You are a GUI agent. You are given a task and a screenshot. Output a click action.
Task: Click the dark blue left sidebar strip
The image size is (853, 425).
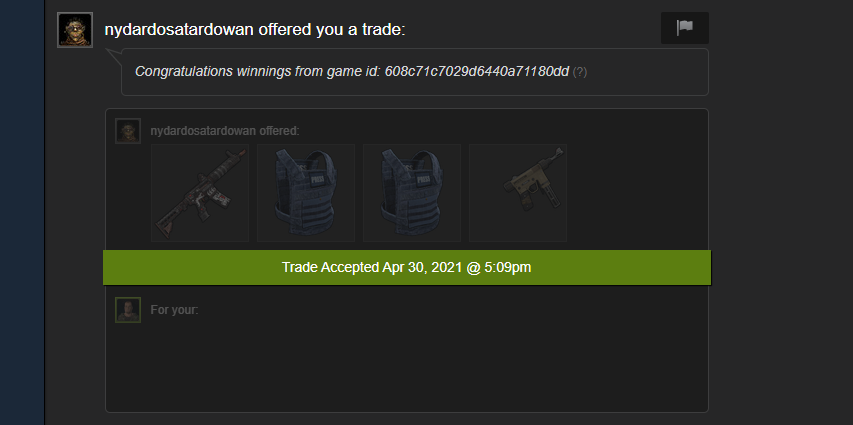point(22,212)
